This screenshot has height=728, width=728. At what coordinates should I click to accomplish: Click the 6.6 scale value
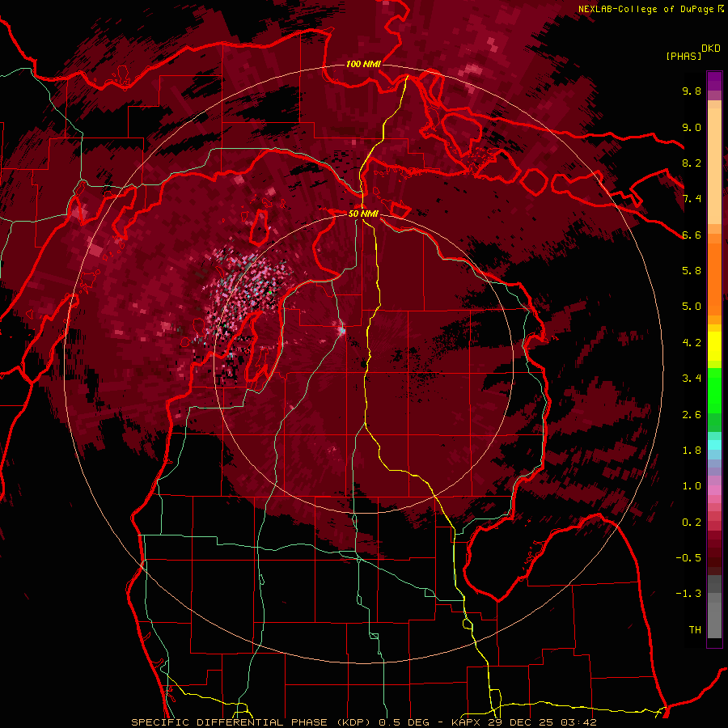pos(692,235)
